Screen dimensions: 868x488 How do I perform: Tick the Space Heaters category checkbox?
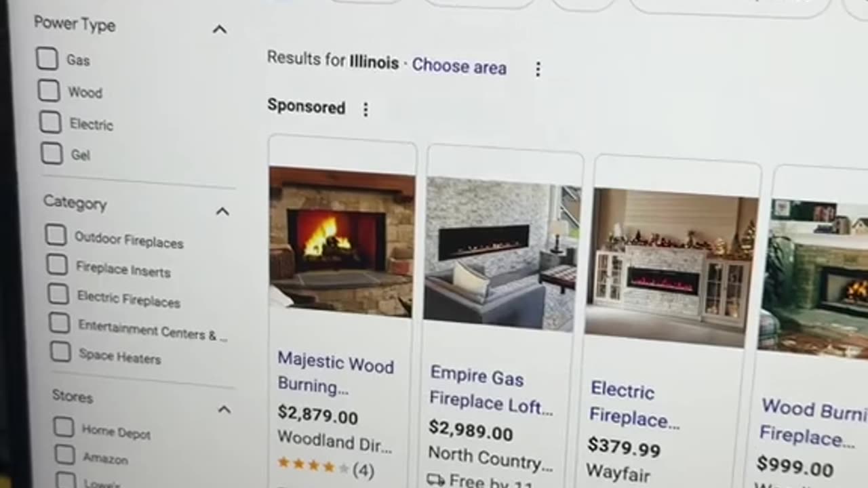click(60, 352)
